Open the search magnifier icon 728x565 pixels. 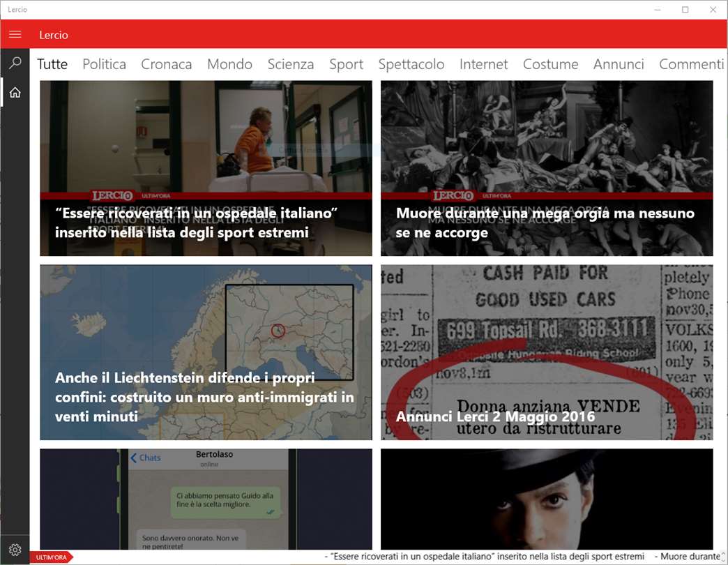[15, 63]
